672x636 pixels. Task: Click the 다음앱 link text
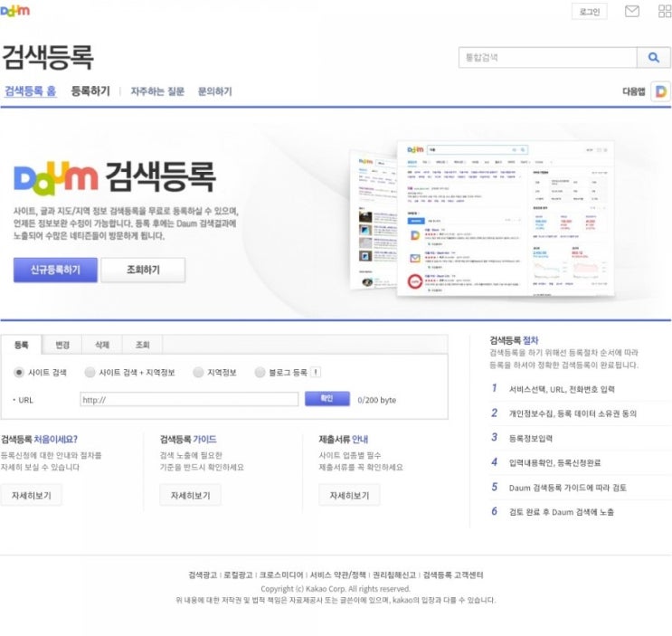(633, 91)
